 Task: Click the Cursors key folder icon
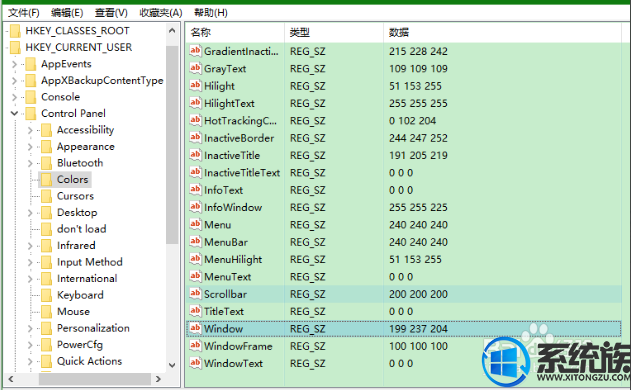click(47, 196)
